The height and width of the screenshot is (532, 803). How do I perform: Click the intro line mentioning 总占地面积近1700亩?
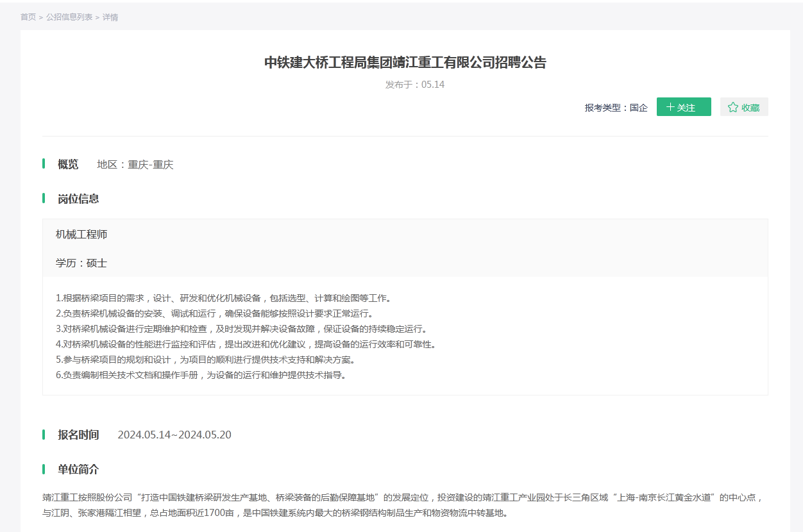pos(276,513)
